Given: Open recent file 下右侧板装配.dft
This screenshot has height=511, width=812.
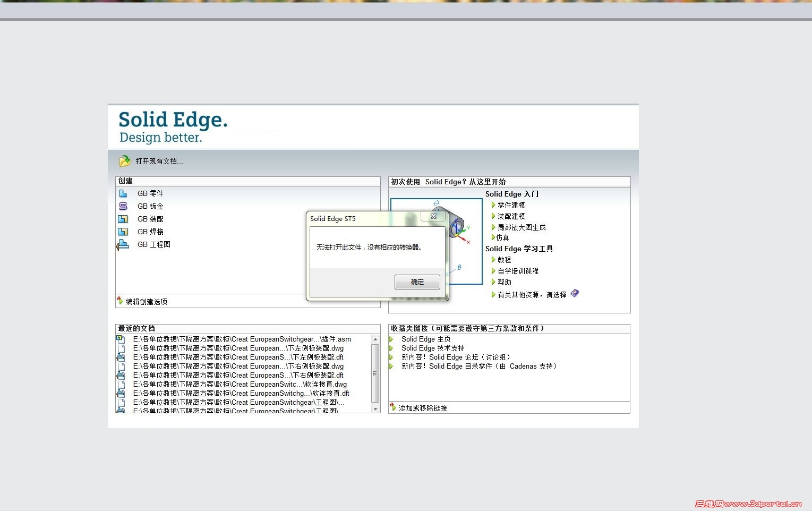Looking at the screenshot, I should pyautogui.click(x=238, y=375).
